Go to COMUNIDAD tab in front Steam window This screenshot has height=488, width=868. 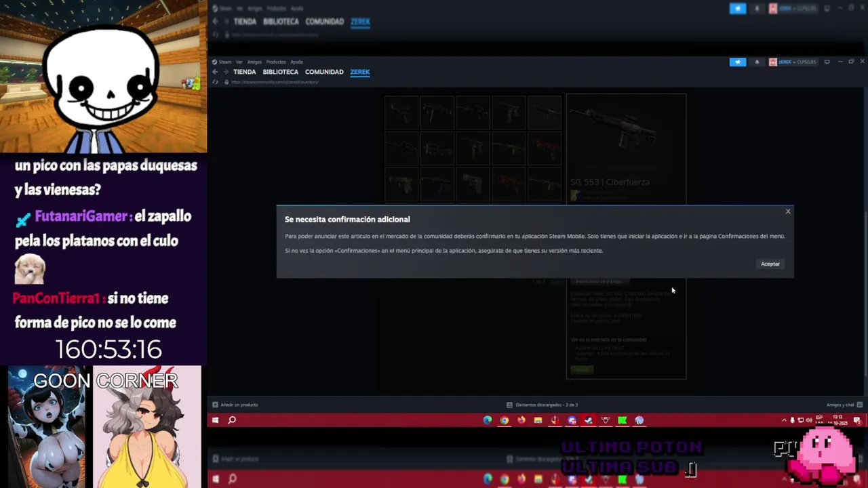tap(324, 72)
